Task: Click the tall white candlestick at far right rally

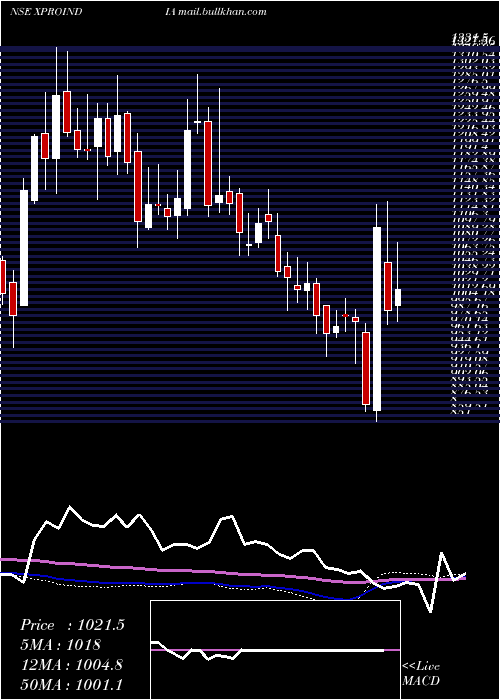Action: [x=377, y=319]
